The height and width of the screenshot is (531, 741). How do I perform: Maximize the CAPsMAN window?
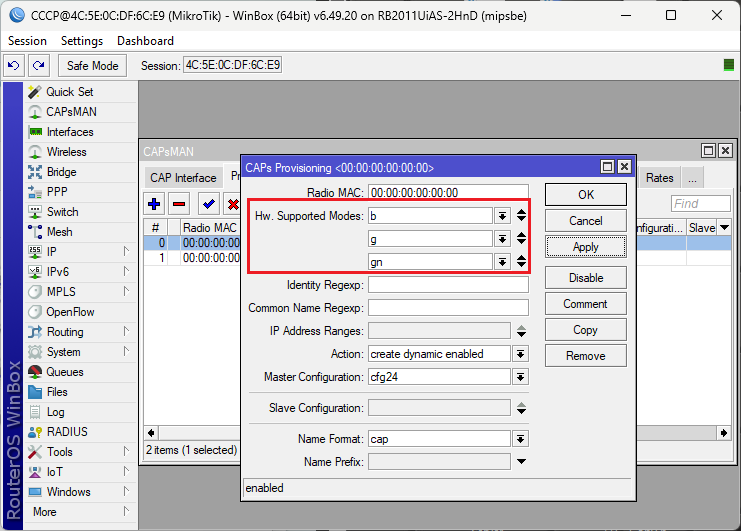pos(708,151)
